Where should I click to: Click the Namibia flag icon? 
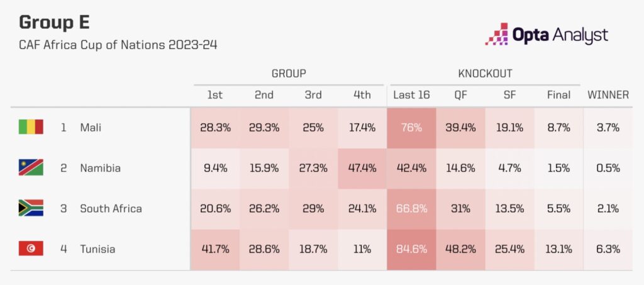(x=31, y=167)
